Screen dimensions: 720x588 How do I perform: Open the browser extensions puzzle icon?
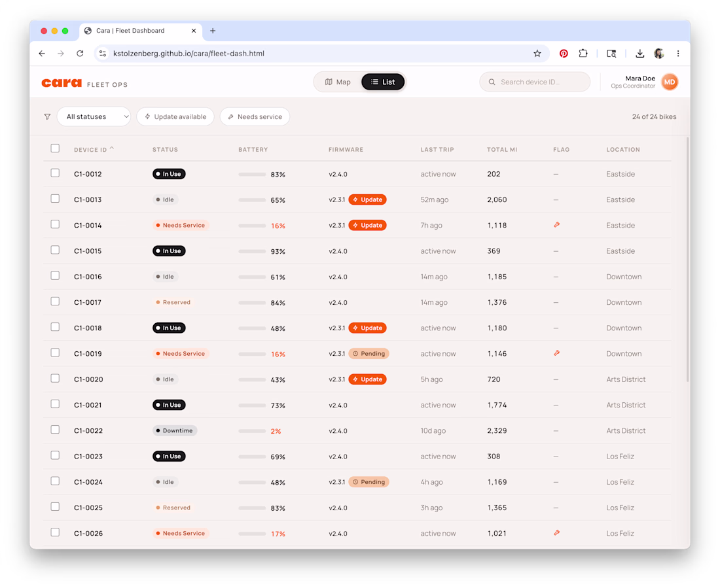583,54
